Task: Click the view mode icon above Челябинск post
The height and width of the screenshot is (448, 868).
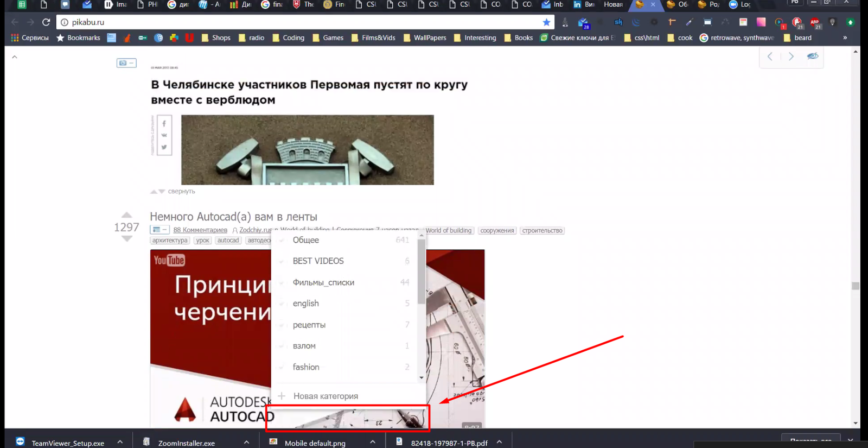Action: (x=126, y=63)
